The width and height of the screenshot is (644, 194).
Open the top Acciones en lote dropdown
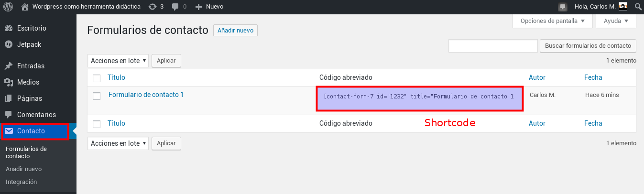(x=118, y=61)
